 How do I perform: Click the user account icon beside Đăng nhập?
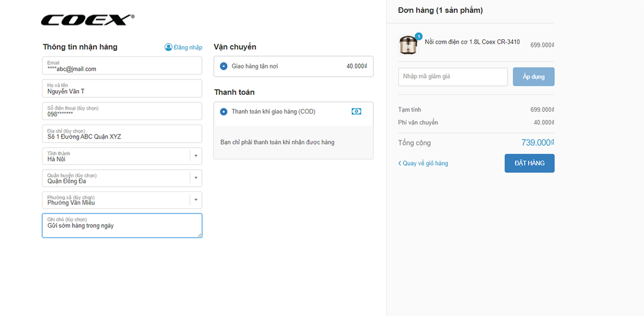pos(169,47)
